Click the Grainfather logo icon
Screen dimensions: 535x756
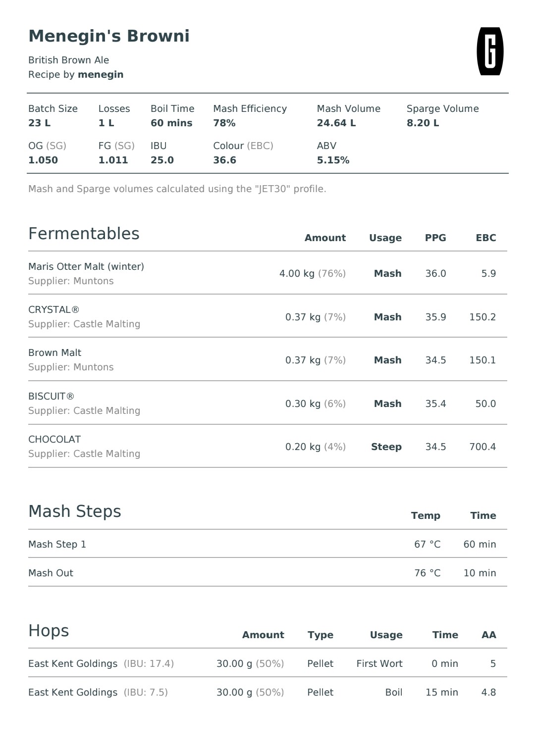pos(490,51)
